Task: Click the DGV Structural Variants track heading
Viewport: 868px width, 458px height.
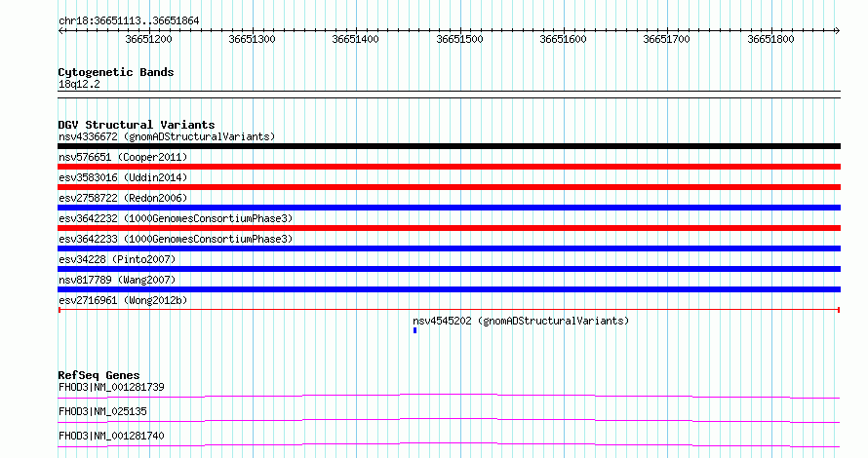Action: pos(137,125)
